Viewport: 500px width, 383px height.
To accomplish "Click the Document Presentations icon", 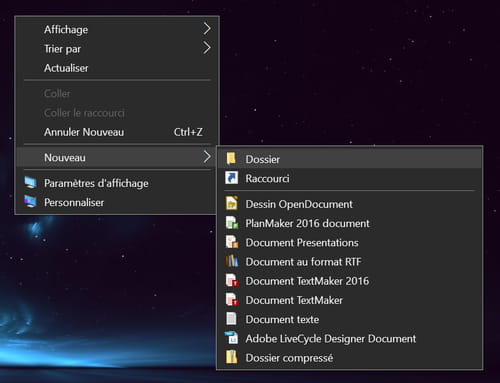I will click(x=232, y=242).
